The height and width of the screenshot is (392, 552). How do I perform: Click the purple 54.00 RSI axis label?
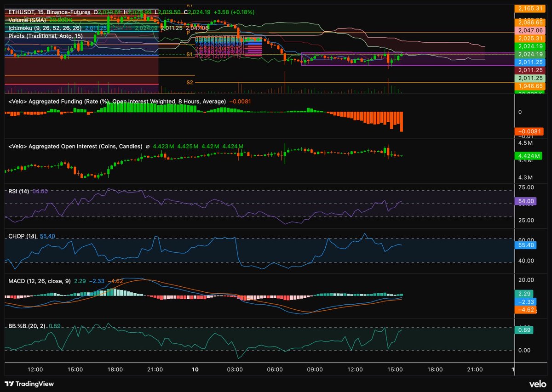coord(526,201)
